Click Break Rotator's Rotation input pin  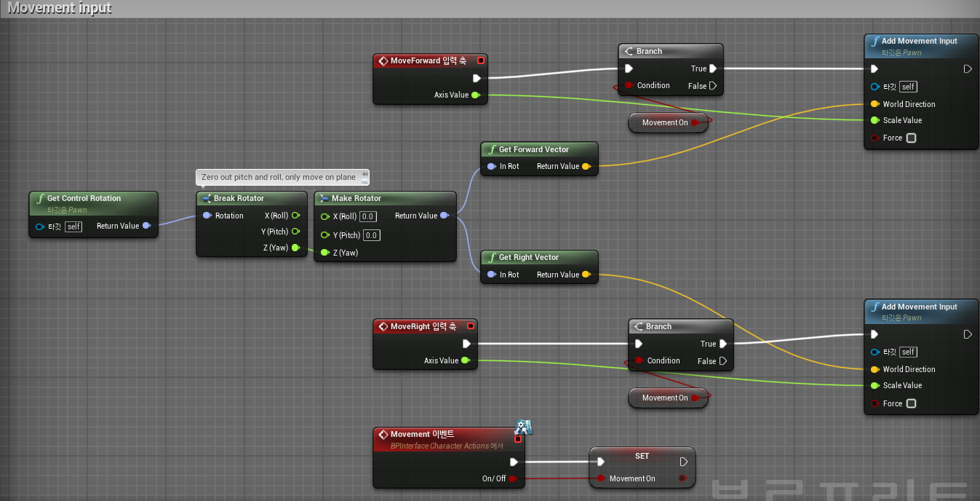(x=207, y=216)
